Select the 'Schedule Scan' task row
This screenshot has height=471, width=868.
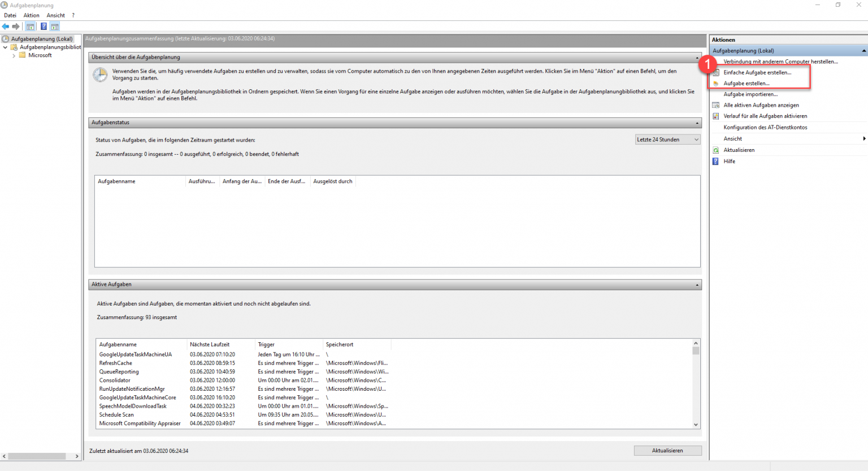pyautogui.click(x=116, y=415)
